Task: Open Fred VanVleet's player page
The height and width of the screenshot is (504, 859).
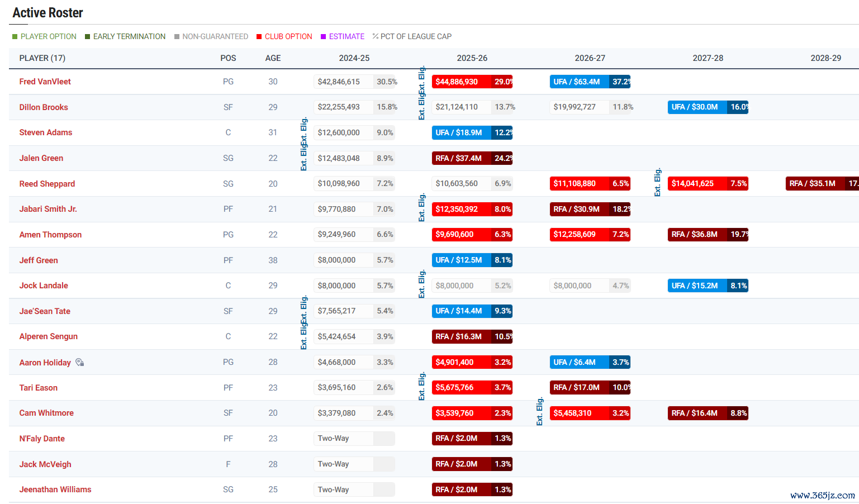Action: point(45,82)
